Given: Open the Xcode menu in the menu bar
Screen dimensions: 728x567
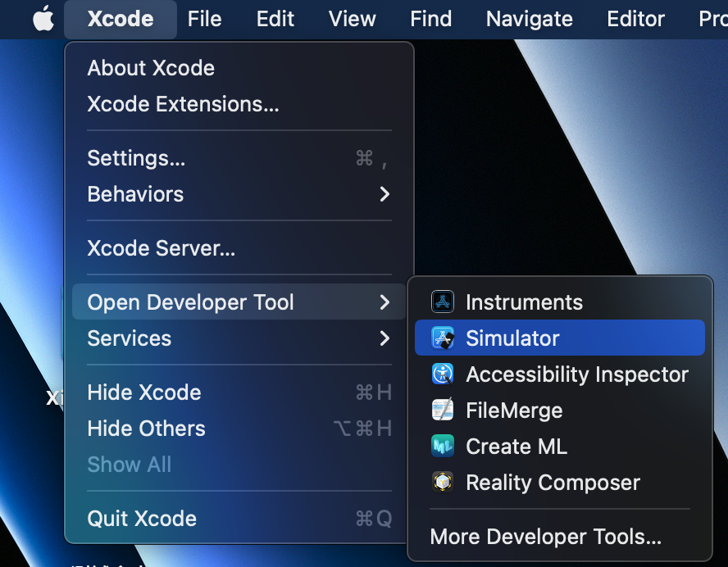Looking at the screenshot, I should pyautogui.click(x=121, y=19).
